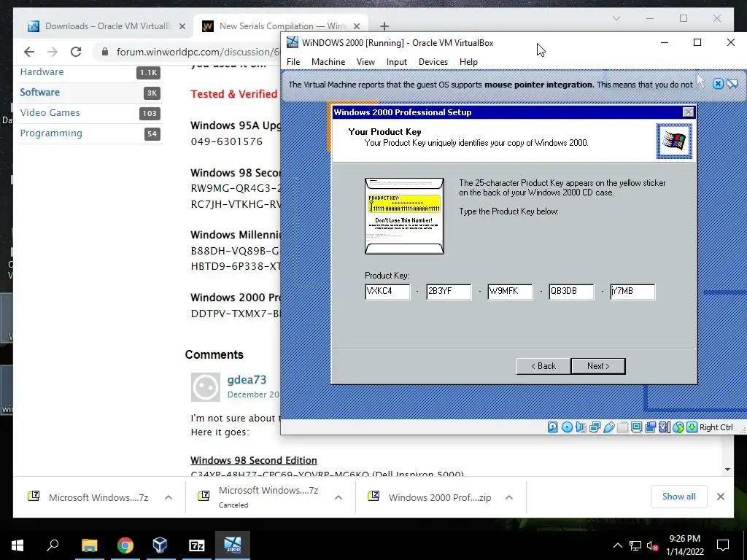Click the network adapter icon in VirtualBox status bar
Image resolution: width=747 pixels, height=560 pixels.
(595, 427)
